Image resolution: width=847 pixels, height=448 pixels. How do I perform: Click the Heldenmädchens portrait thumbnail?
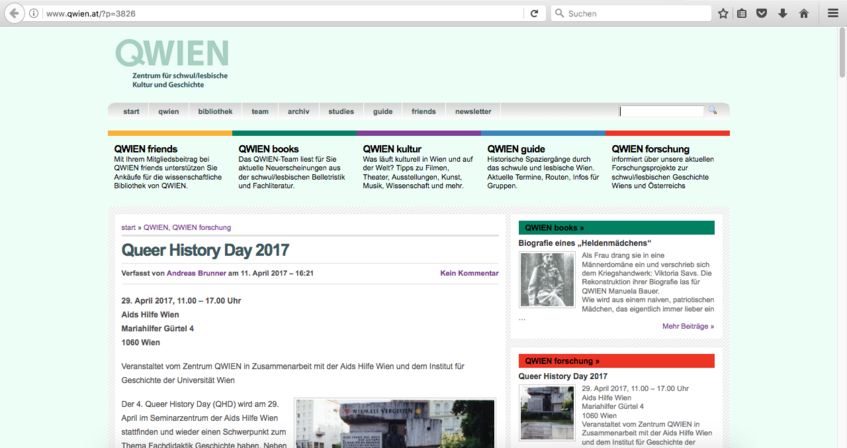tap(547, 280)
